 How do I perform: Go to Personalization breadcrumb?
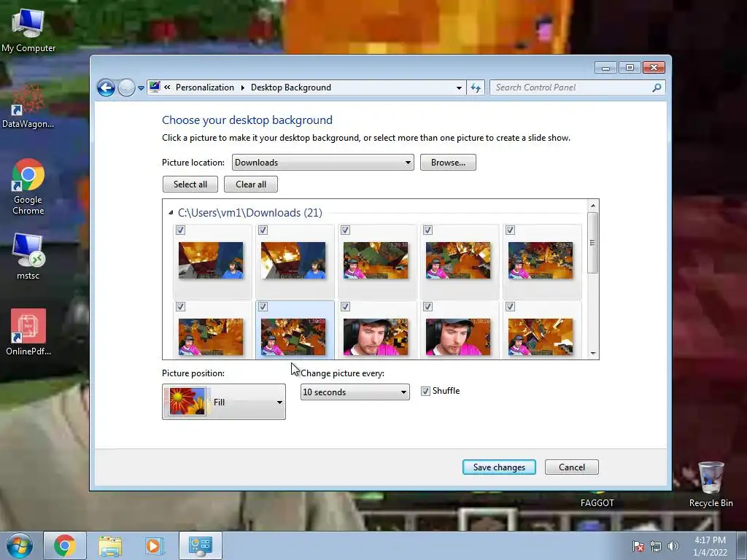pyautogui.click(x=205, y=87)
